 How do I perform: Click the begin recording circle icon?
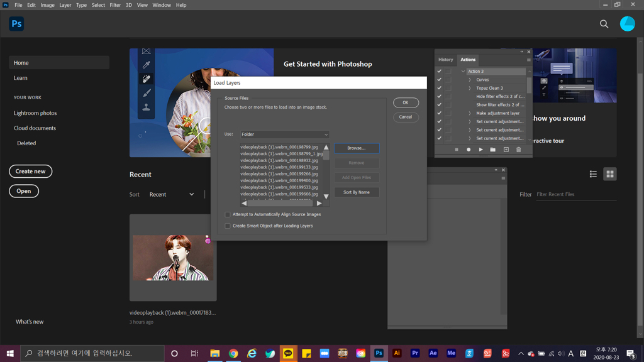point(469,150)
